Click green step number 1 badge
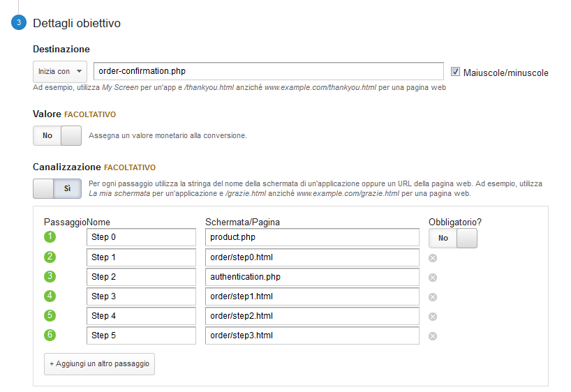The height and width of the screenshot is (392, 571). pos(50,237)
